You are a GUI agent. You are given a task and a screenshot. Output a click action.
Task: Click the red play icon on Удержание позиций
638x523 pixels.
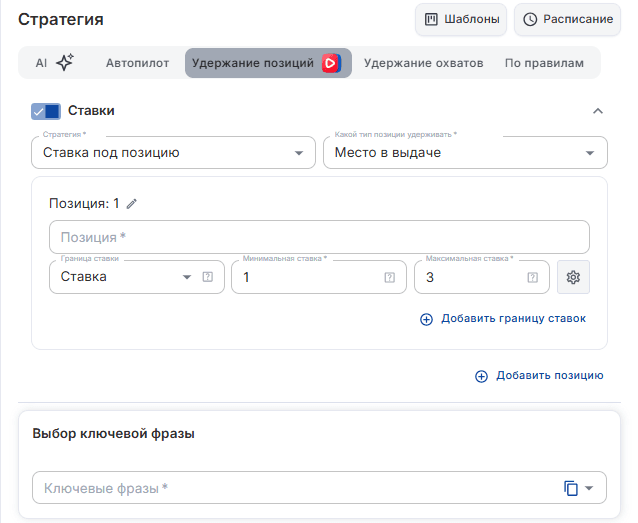[x=331, y=63]
